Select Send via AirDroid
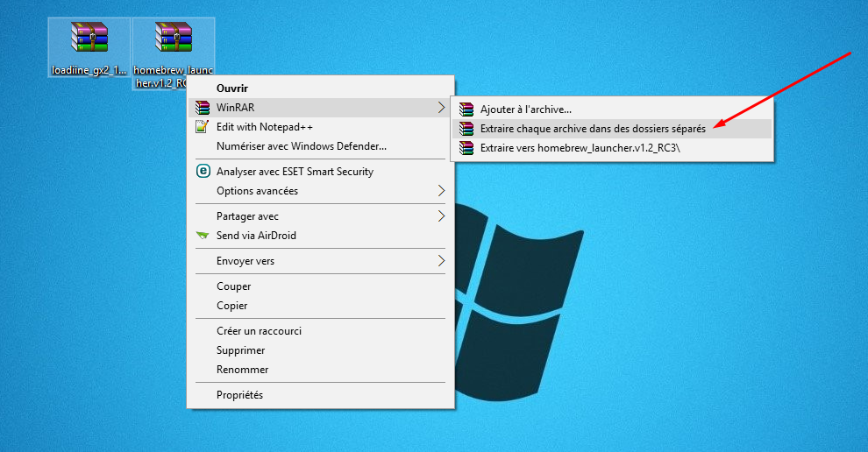The height and width of the screenshot is (452, 868). click(320, 235)
